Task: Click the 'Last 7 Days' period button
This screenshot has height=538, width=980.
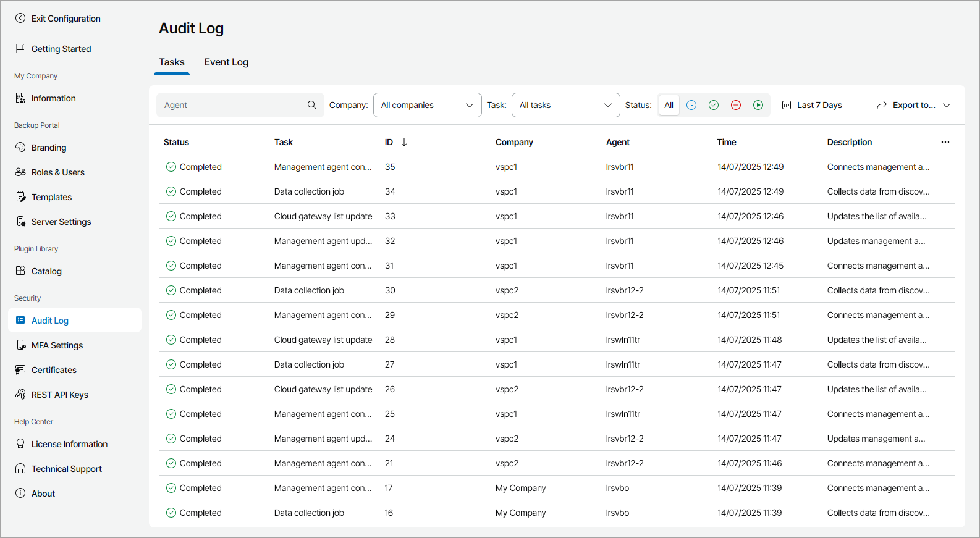Action: (x=812, y=105)
